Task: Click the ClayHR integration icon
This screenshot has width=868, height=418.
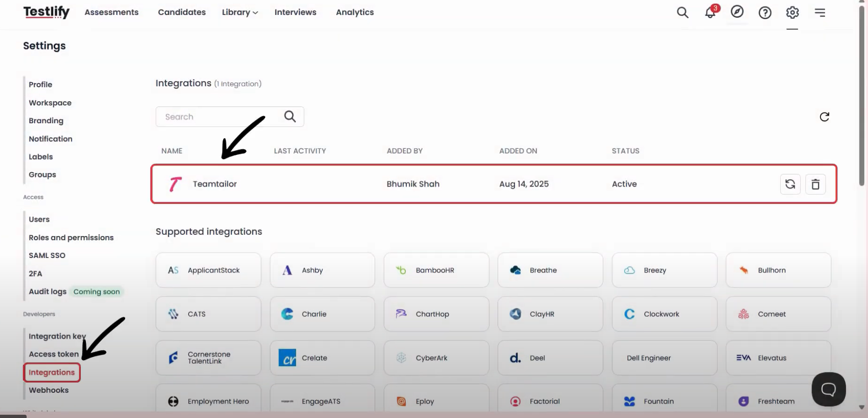Action: [x=515, y=314]
